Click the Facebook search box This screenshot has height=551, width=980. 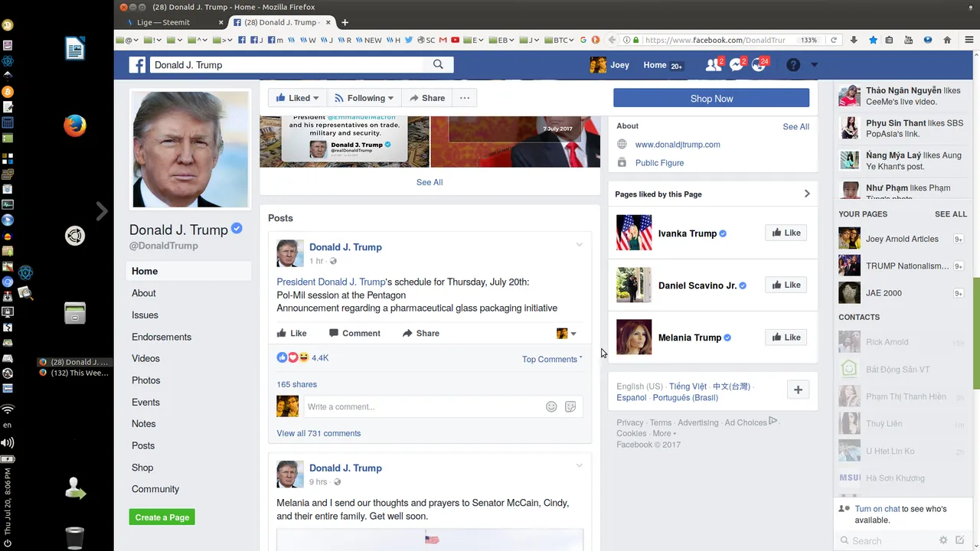point(287,65)
